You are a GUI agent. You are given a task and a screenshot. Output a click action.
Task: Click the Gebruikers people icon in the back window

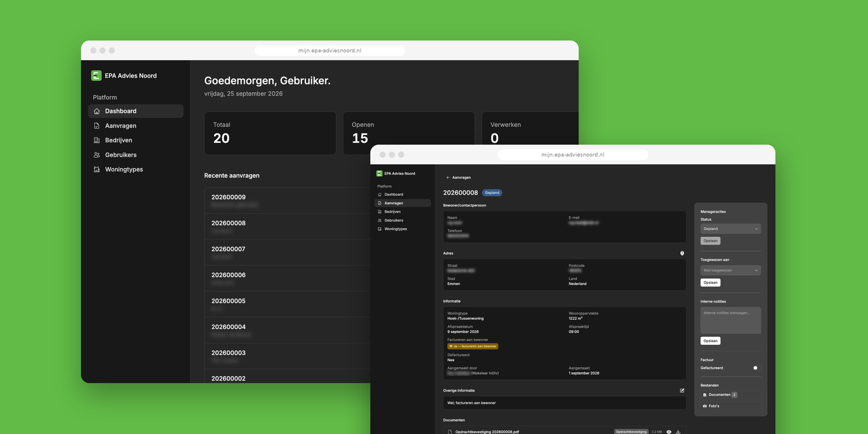pos(97,155)
